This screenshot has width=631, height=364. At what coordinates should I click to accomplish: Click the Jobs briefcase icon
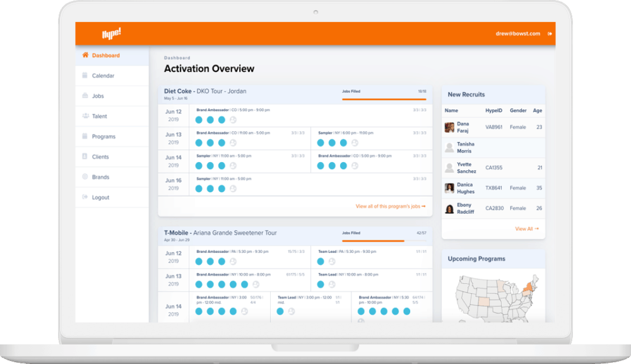tap(85, 95)
